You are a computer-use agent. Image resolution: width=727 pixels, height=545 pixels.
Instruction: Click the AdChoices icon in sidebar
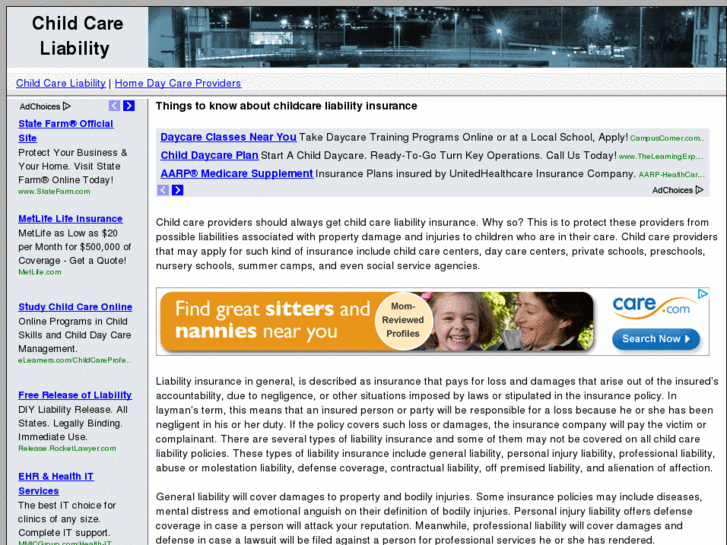tap(67, 106)
